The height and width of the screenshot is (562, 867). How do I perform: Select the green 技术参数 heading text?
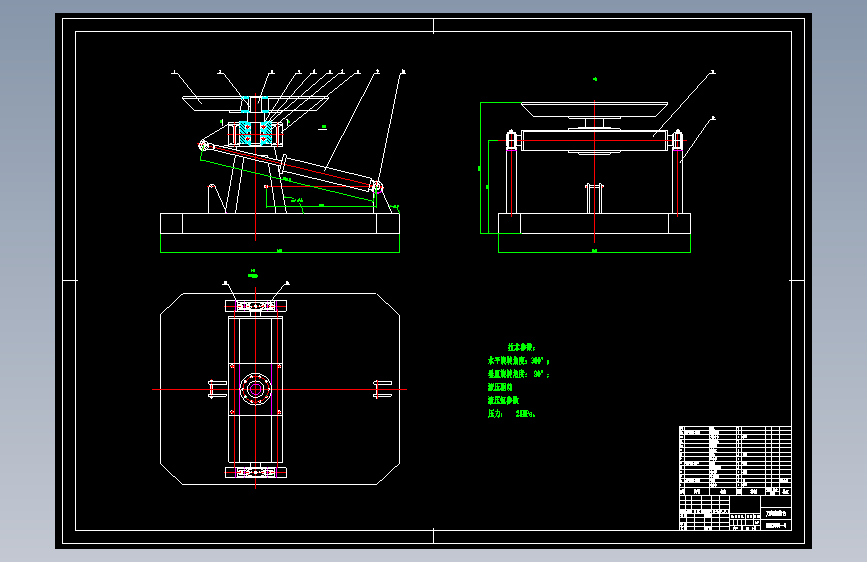point(521,347)
